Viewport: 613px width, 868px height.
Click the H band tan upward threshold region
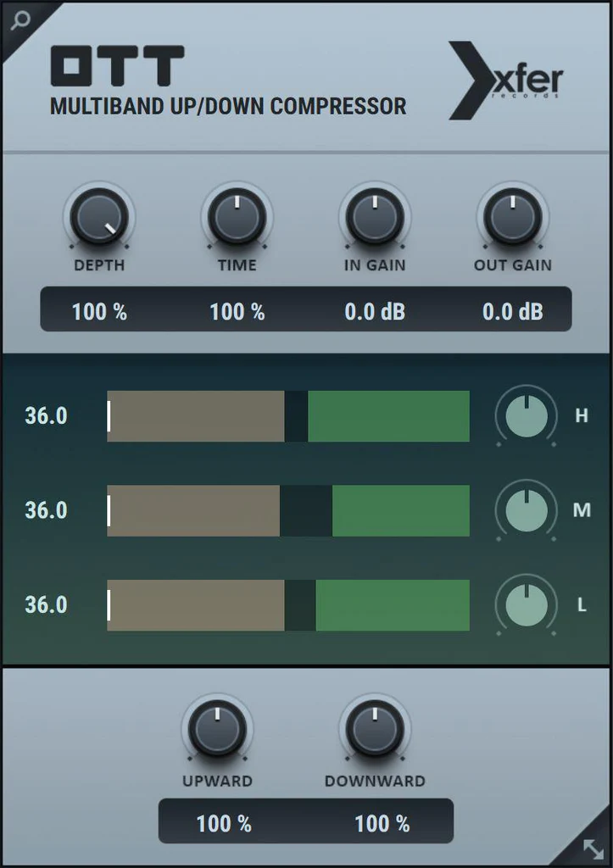[x=196, y=416]
